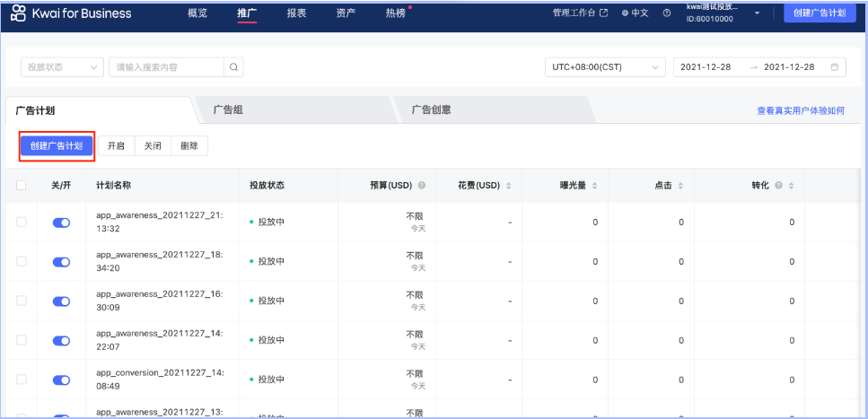The image size is (868, 419).
Task: Click the 删除 button
Action: coord(189,146)
